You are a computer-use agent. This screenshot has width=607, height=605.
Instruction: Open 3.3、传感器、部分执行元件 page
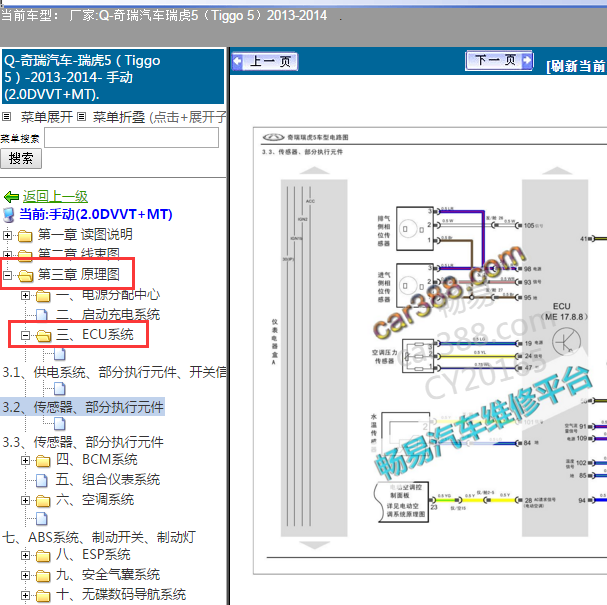point(83,442)
